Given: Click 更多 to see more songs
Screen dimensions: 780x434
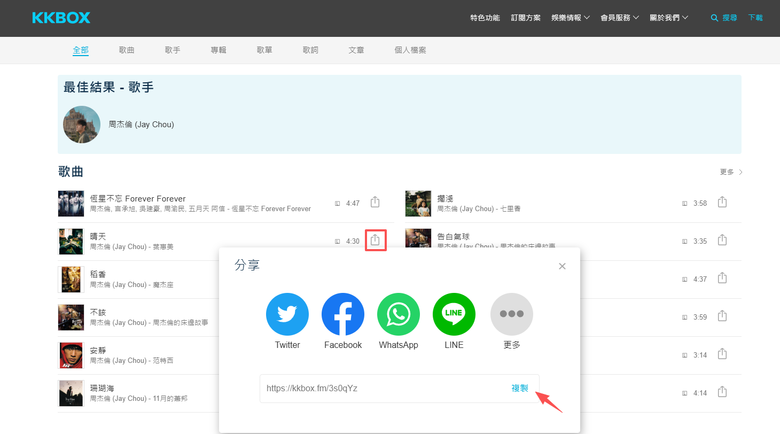Looking at the screenshot, I should [x=731, y=172].
